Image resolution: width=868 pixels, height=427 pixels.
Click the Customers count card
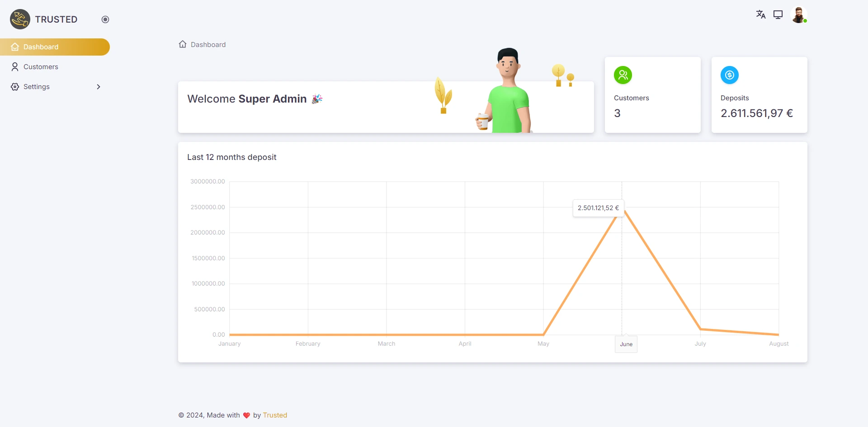[x=652, y=95]
